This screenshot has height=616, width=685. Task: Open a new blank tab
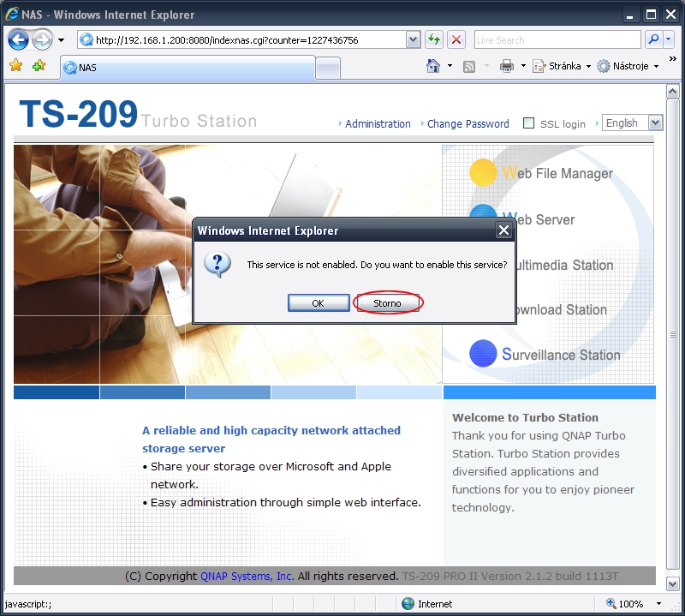(328, 69)
